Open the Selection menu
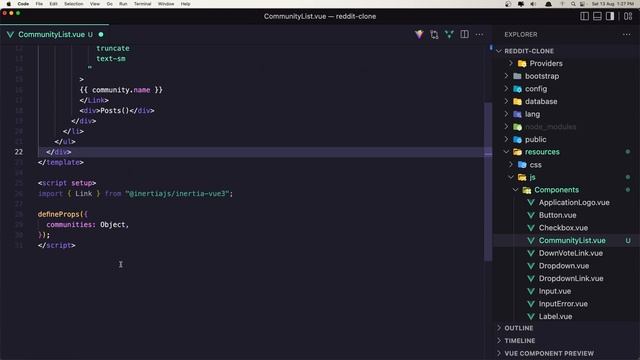Screen dimensions: 640x360 73,4
